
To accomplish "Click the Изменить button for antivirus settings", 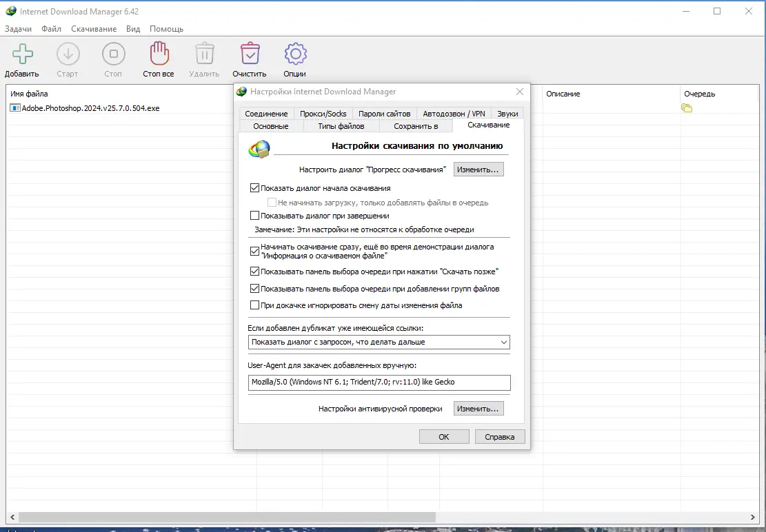I will (478, 408).
